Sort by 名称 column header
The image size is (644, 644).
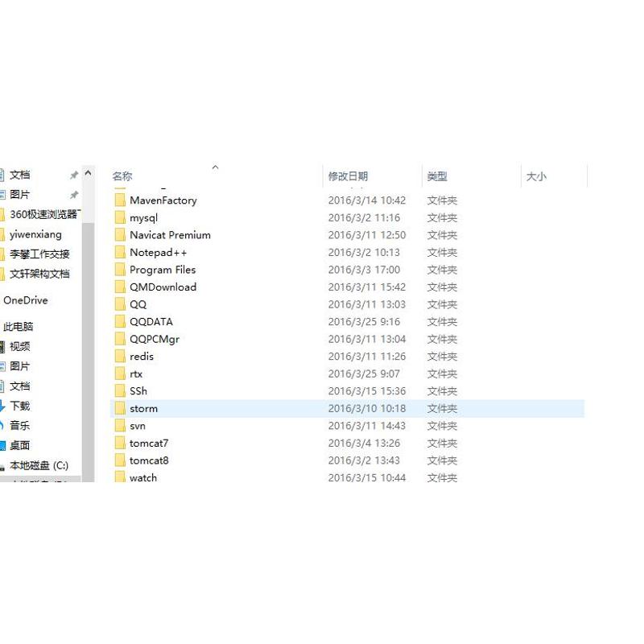(122, 176)
